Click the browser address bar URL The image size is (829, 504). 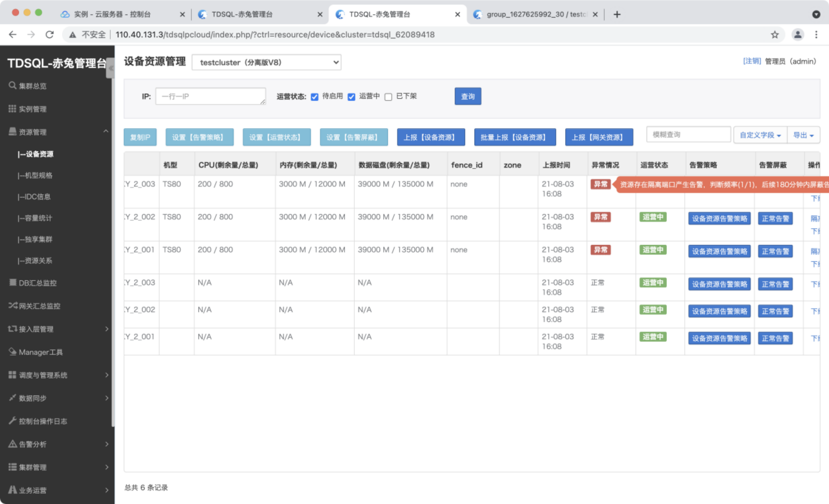275,35
